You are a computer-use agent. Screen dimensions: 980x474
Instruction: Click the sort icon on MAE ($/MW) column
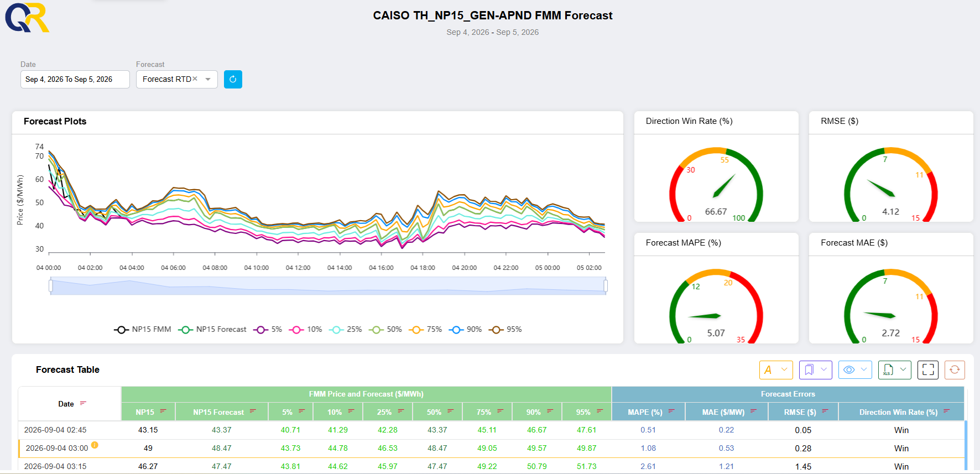pyautogui.click(x=753, y=412)
